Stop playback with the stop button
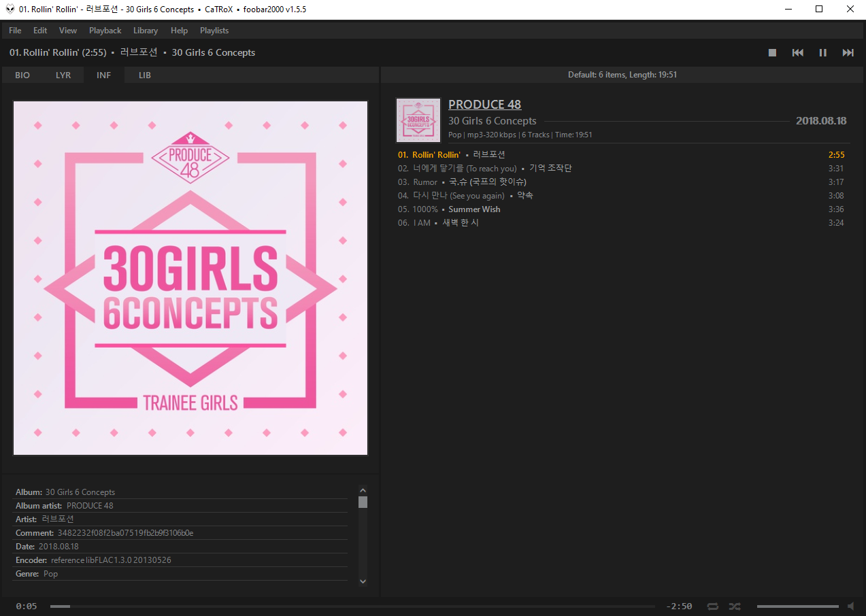Screen dimensions: 866x616 772,52
